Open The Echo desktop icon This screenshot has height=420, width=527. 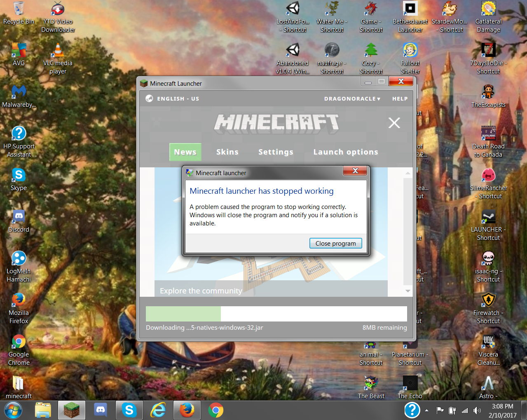tap(410, 387)
